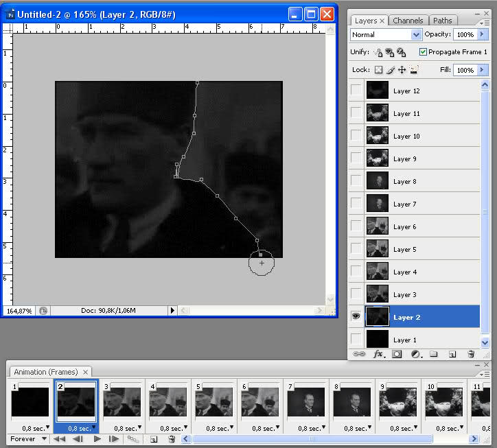Uncheck Propagate Frame 1 checkbox

click(x=423, y=52)
